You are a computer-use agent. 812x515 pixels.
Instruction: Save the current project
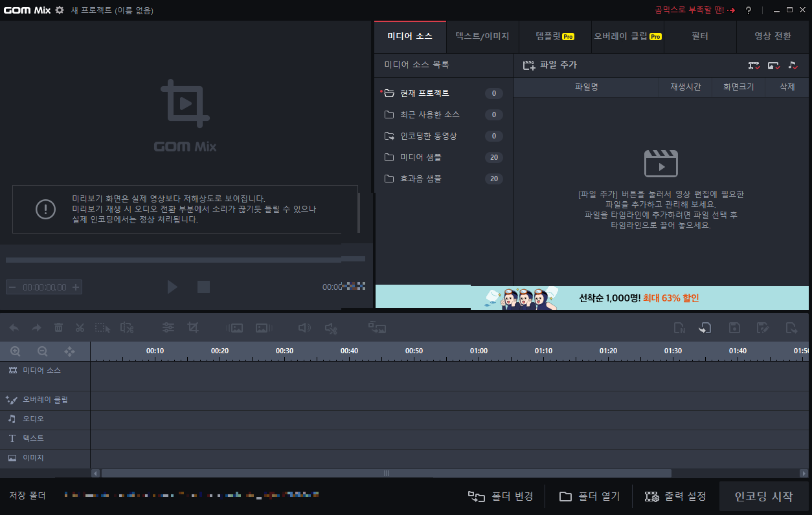tap(735, 328)
